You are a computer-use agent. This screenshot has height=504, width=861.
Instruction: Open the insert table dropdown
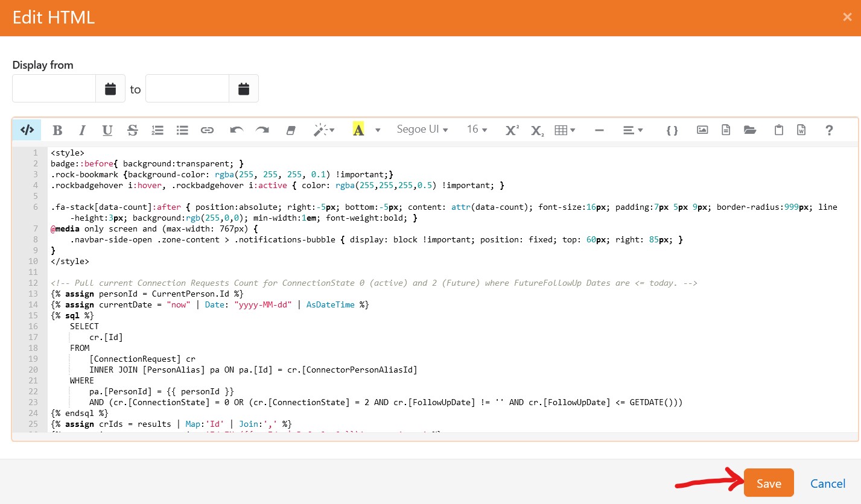point(565,130)
